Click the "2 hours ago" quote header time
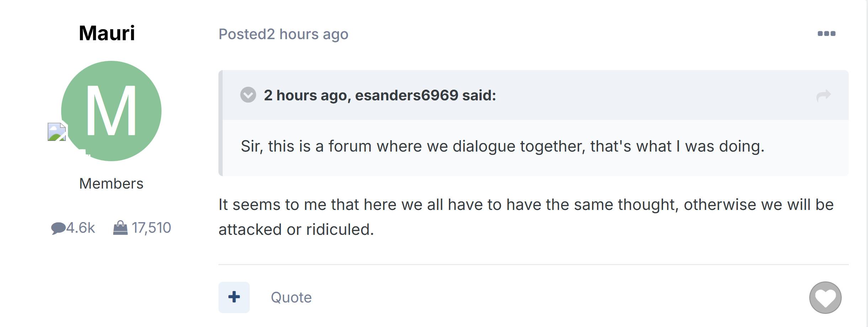This screenshot has width=868, height=327. point(305,95)
